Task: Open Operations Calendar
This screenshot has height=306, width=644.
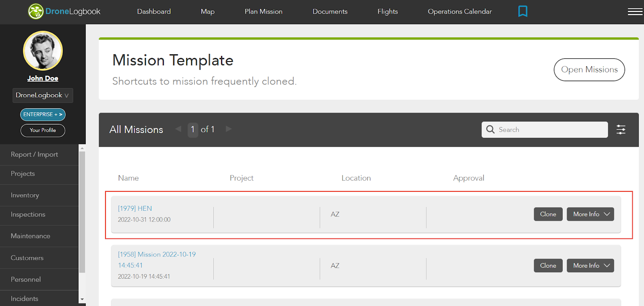Action: 460,12
